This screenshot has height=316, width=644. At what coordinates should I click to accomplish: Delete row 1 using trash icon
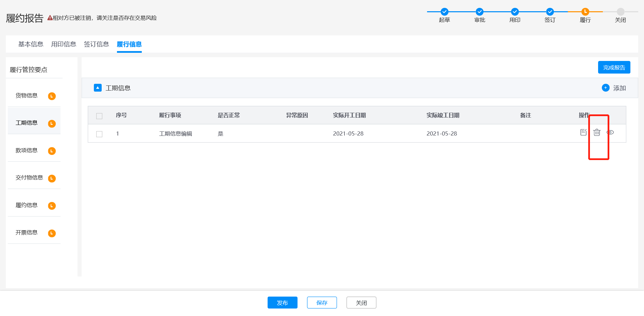(x=597, y=132)
